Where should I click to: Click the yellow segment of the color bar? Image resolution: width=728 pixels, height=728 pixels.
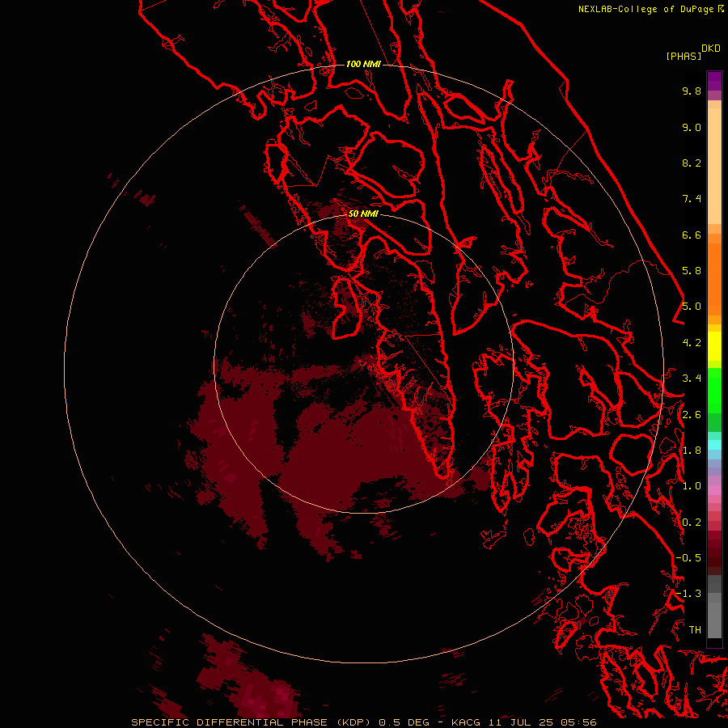[714, 346]
